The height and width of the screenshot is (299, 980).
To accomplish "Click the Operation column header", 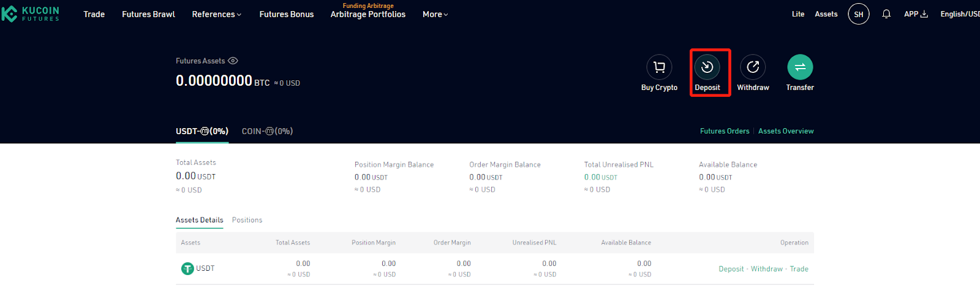I will tap(794, 243).
